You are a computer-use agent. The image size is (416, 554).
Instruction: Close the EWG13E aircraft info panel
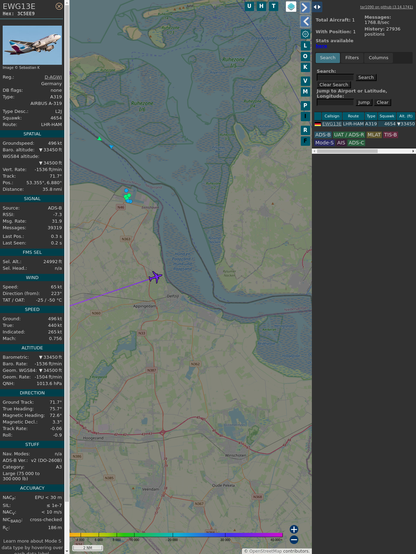coord(59,6)
